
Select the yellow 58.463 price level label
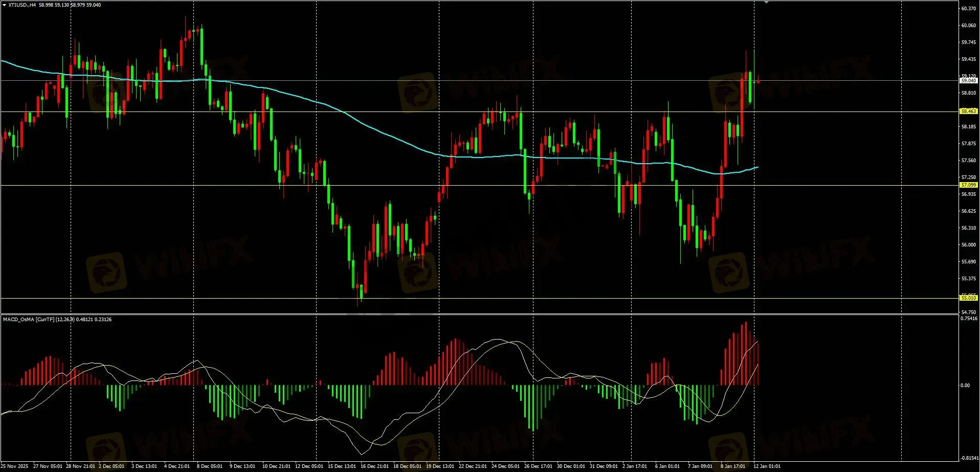pyautogui.click(x=969, y=111)
